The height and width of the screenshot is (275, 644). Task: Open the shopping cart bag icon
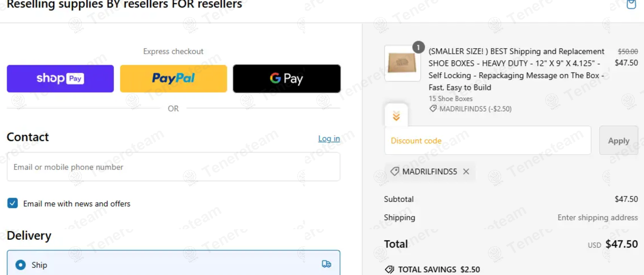coord(631,4)
